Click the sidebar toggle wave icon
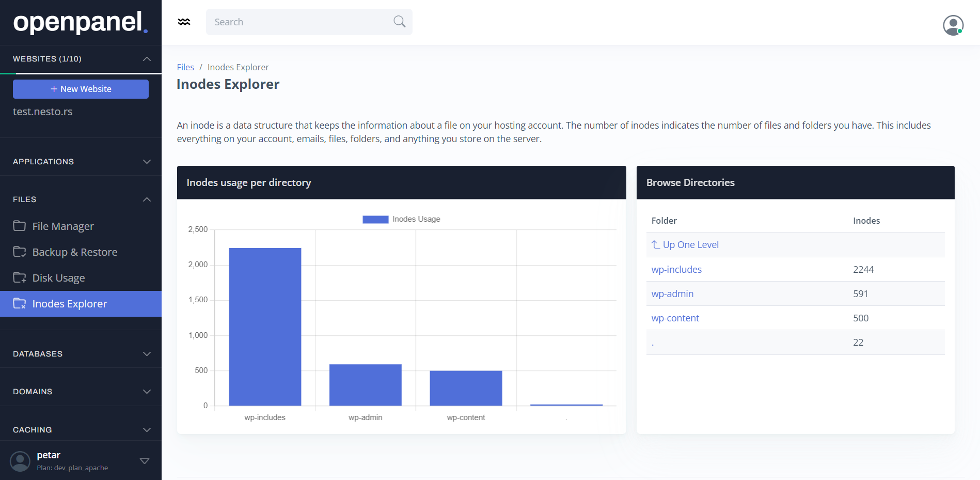The width and height of the screenshot is (980, 480). coord(184,22)
